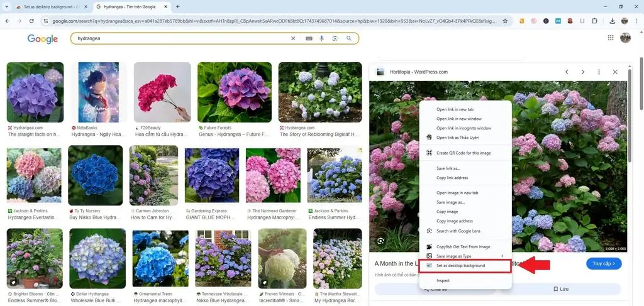Open the on-screen keyboard input tool
644x306 pixels.
coord(309,38)
